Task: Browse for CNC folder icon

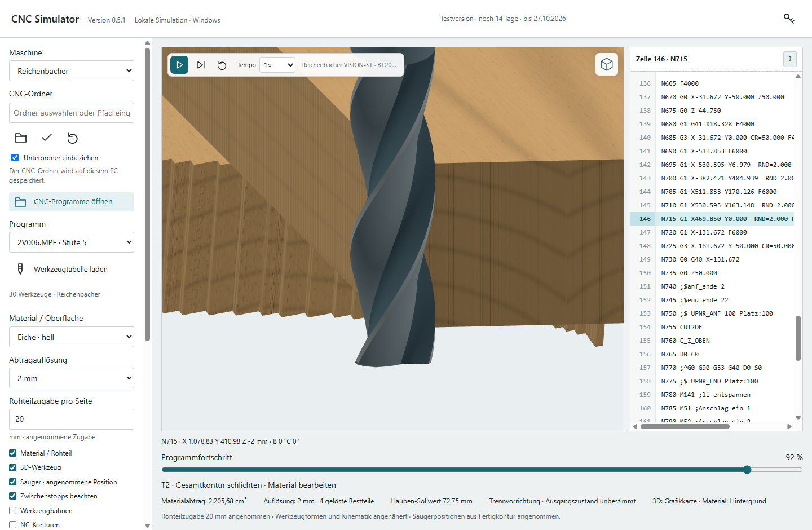Action: (21, 138)
